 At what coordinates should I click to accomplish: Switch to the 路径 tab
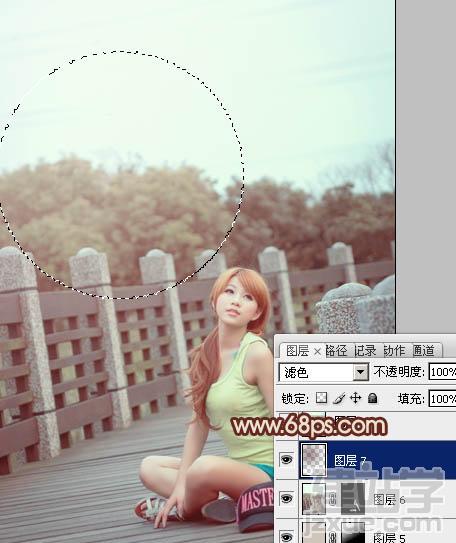point(337,351)
